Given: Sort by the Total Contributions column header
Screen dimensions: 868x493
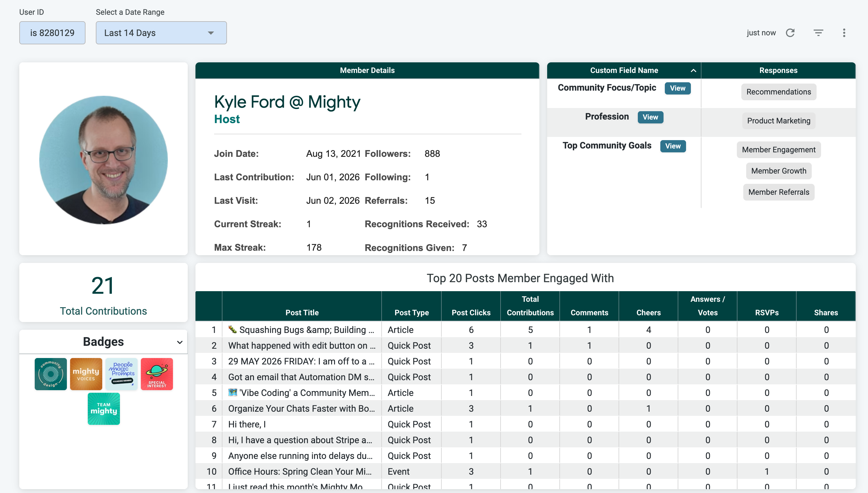Looking at the screenshot, I should click(x=530, y=306).
